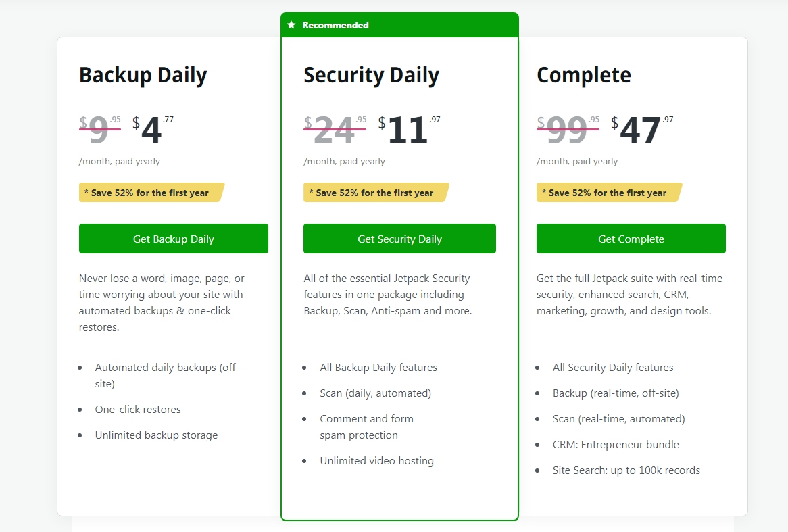
Task: Click Security Daily's Save 52% yellow badge
Action: click(374, 193)
